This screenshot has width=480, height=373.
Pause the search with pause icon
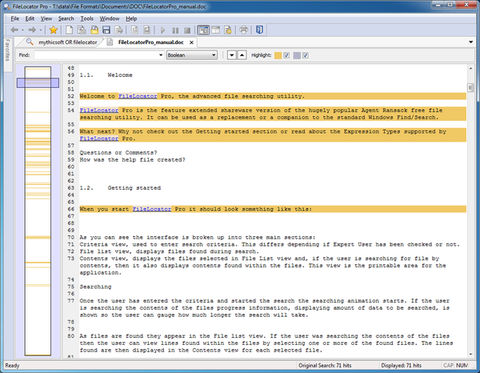click(175, 30)
